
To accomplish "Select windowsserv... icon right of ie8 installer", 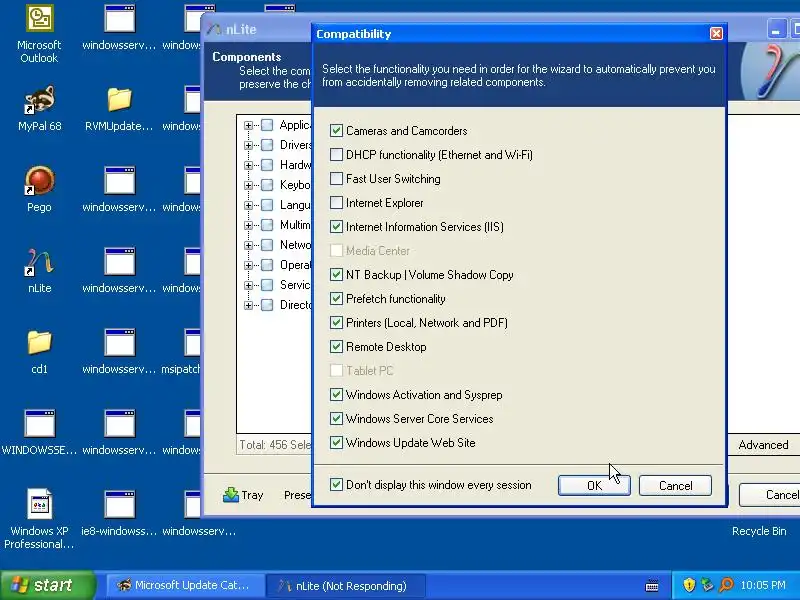I will click(x=199, y=512).
